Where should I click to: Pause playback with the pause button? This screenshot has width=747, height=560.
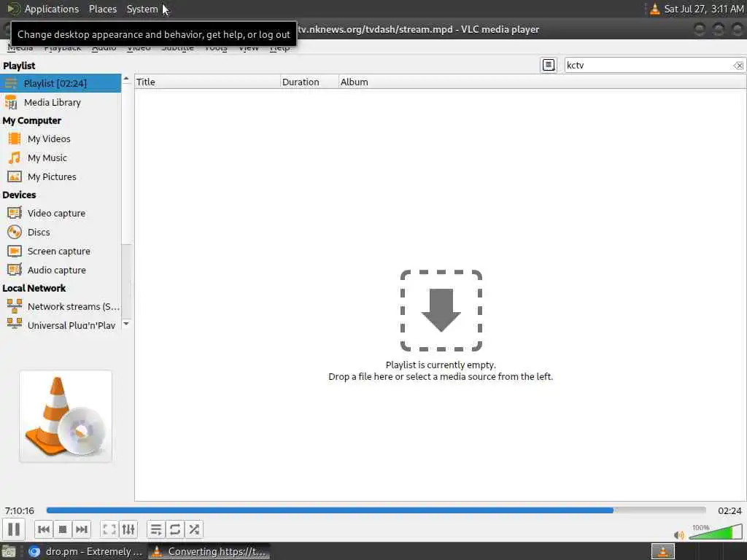pyautogui.click(x=14, y=529)
